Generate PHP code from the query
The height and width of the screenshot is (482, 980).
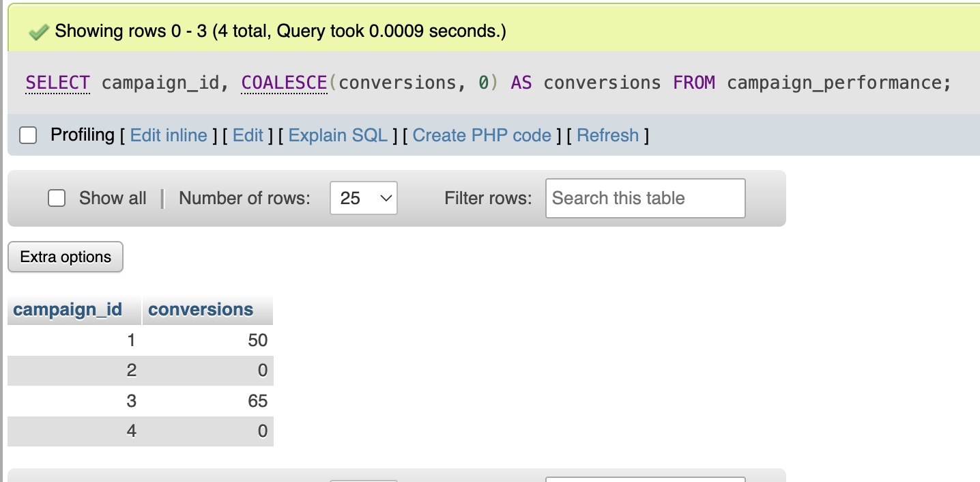coord(482,135)
